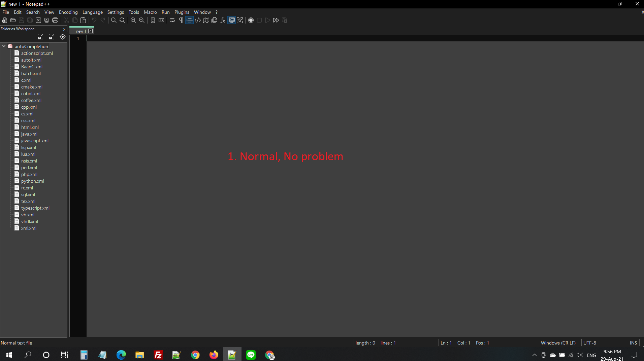Select typescript.xml file
The width and height of the screenshot is (644, 361).
coord(35,208)
